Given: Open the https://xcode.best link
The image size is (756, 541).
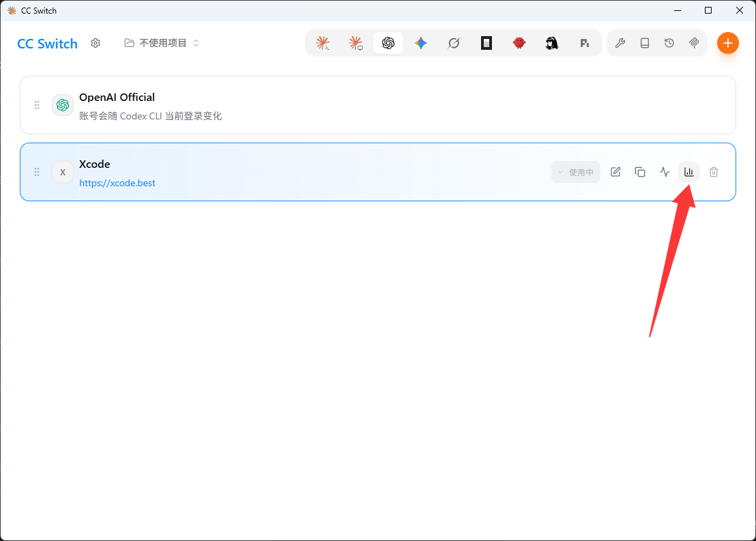Looking at the screenshot, I should coord(117,184).
